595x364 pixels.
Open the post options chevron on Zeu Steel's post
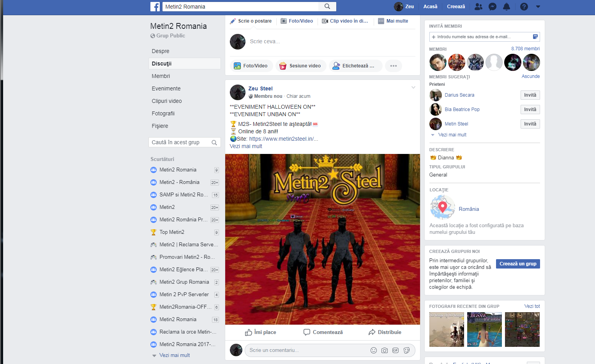(x=413, y=87)
